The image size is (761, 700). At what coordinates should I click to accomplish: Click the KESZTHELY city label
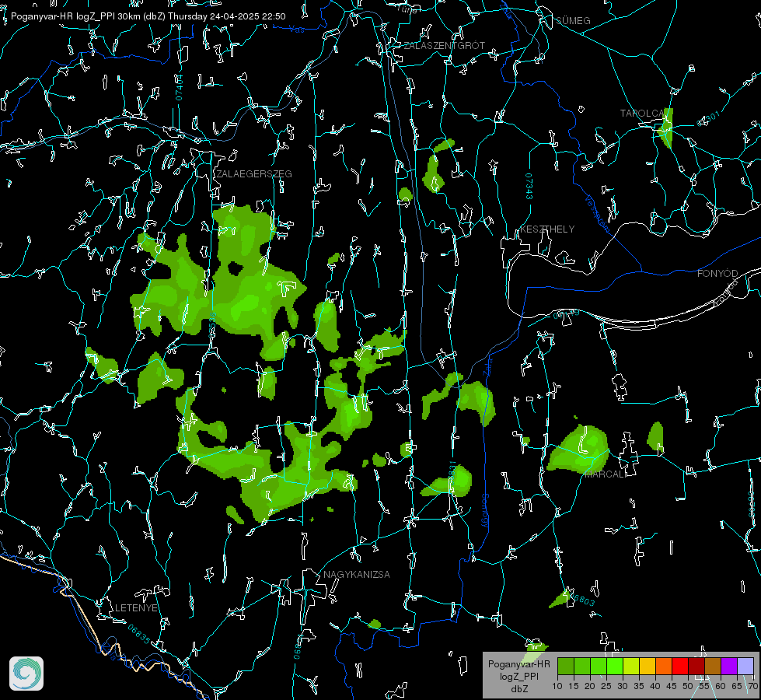tap(547, 229)
